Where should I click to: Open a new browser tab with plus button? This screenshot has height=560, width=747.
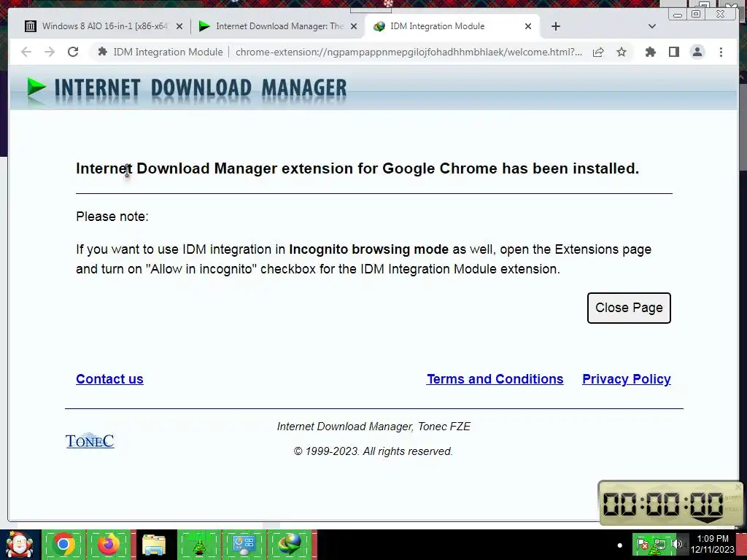point(555,26)
